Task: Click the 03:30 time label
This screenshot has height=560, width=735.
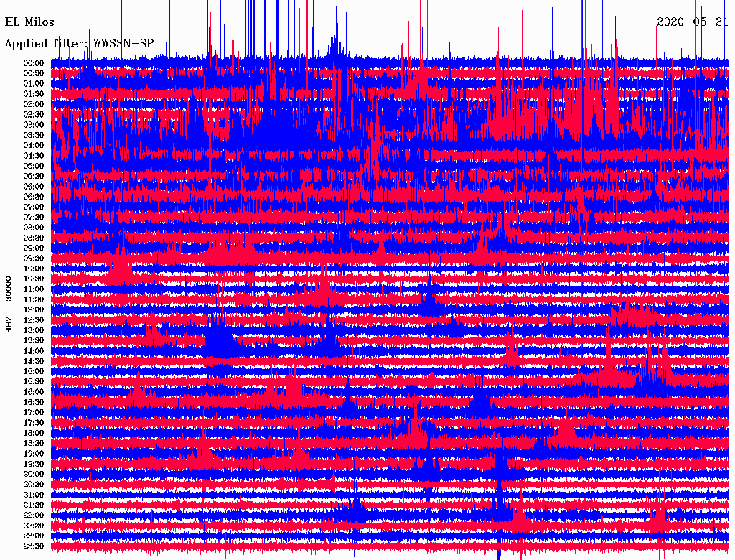Action: [34, 135]
